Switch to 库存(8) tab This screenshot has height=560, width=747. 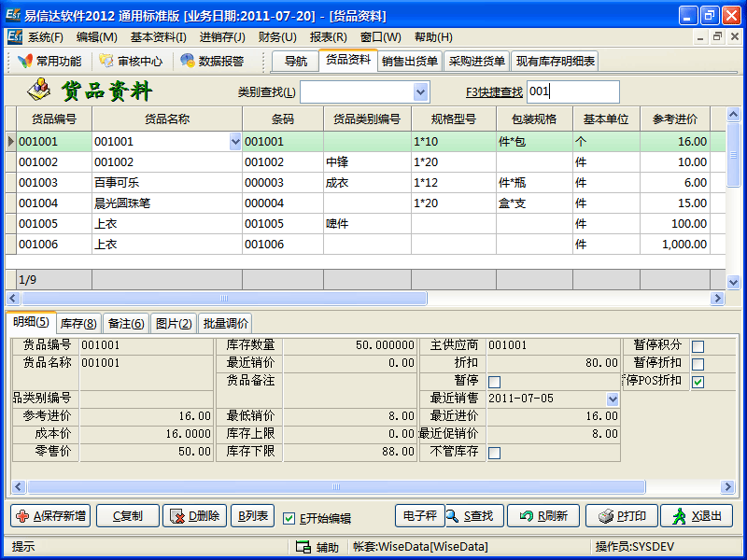[78, 323]
